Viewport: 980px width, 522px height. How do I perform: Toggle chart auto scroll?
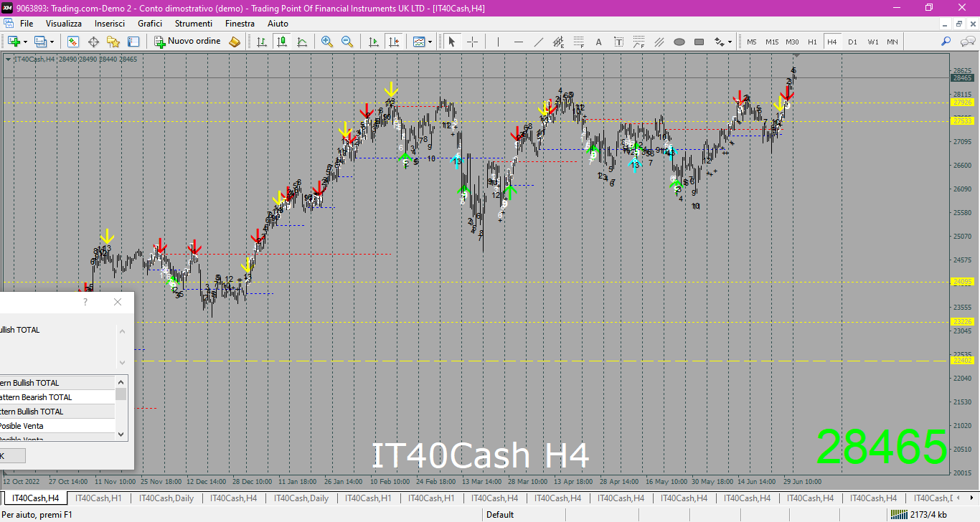(373, 42)
